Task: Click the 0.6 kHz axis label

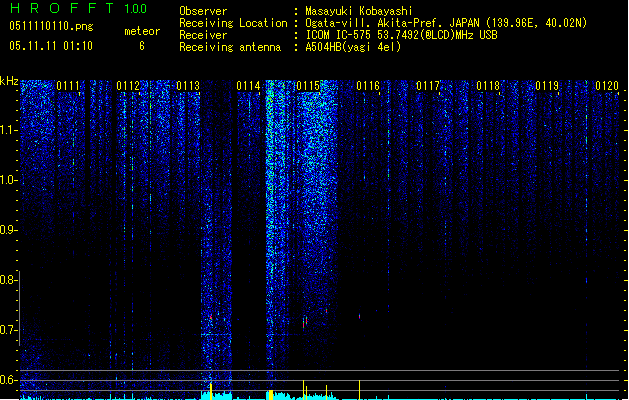Action: pos(8,380)
